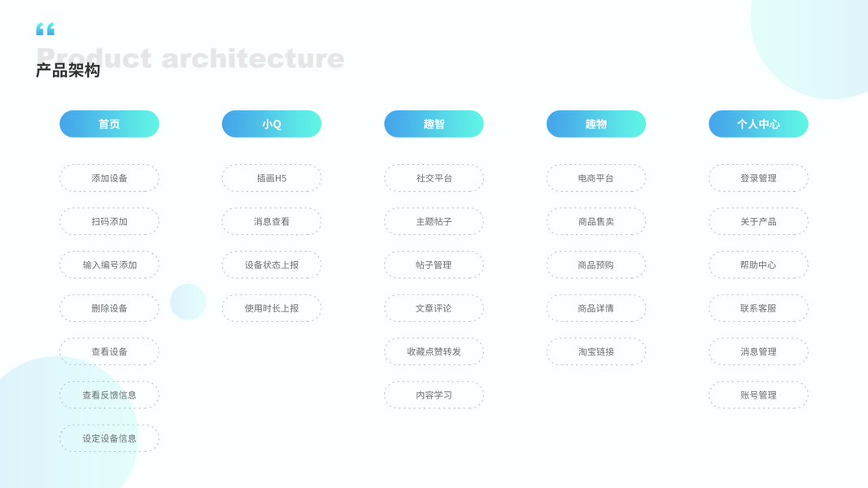The image size is (868, 488).
Task: Select the 账号管理 item
Action: (x=758, y=395)
